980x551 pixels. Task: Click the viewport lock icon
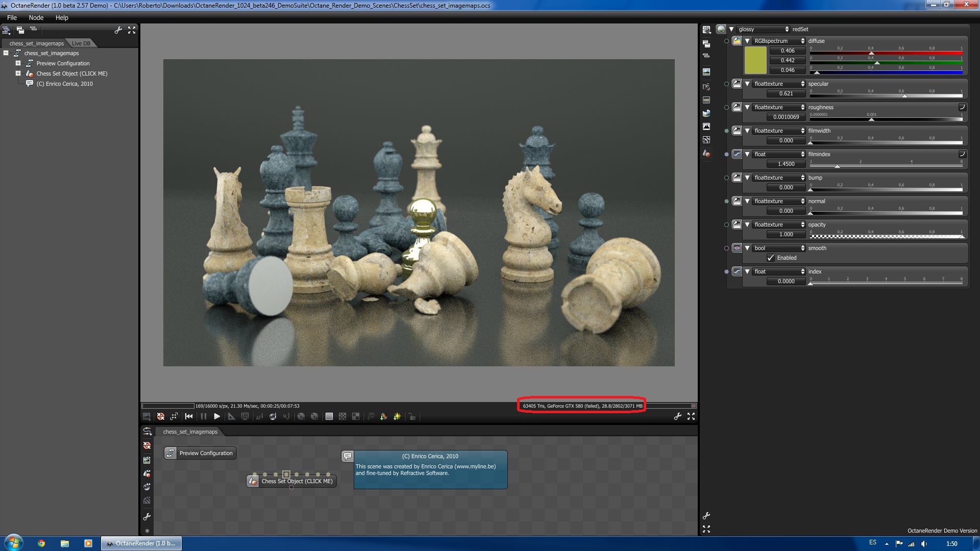[412, 416]
